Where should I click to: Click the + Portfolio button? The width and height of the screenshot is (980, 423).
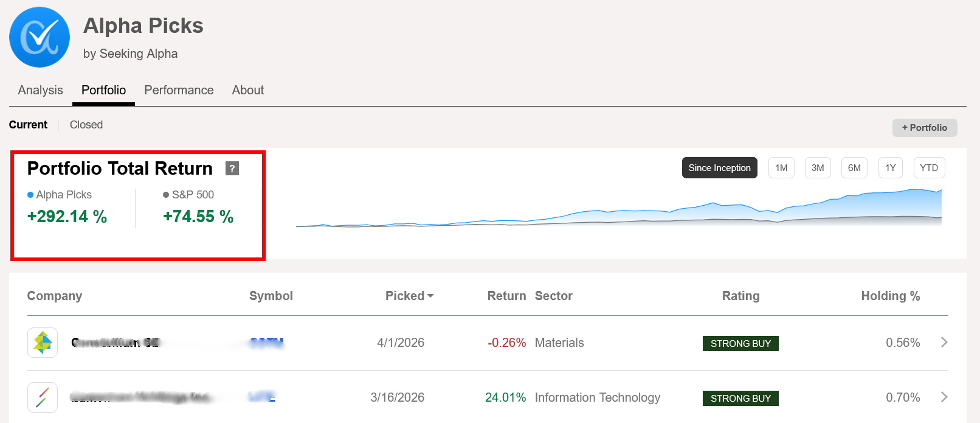pyautogui.click(x=924, y=128)
